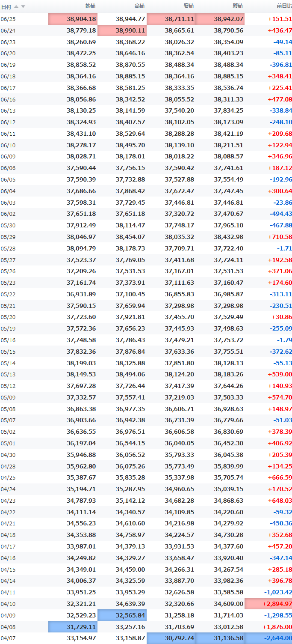Click the 日付 column header
The width and height of the screenshot is (292, 644).
6,6
